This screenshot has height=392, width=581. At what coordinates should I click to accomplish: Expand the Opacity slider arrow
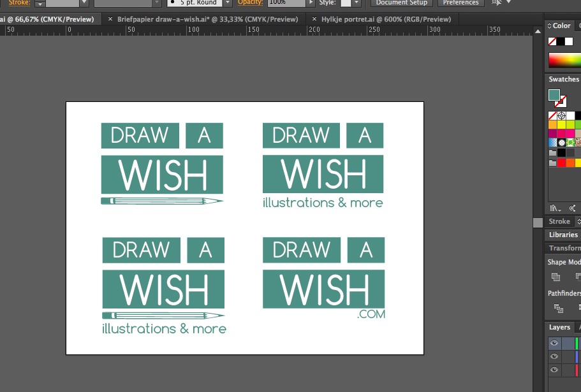(311, 3)
